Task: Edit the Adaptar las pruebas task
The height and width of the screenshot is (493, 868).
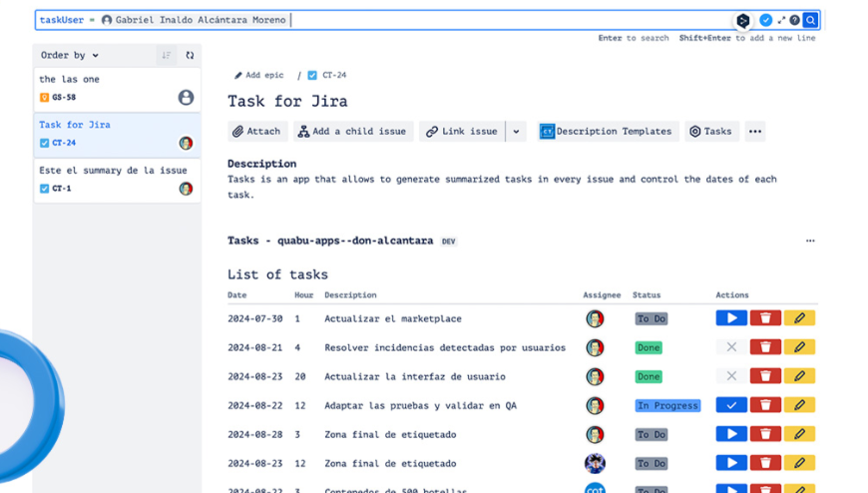Action: pos(799,405)
